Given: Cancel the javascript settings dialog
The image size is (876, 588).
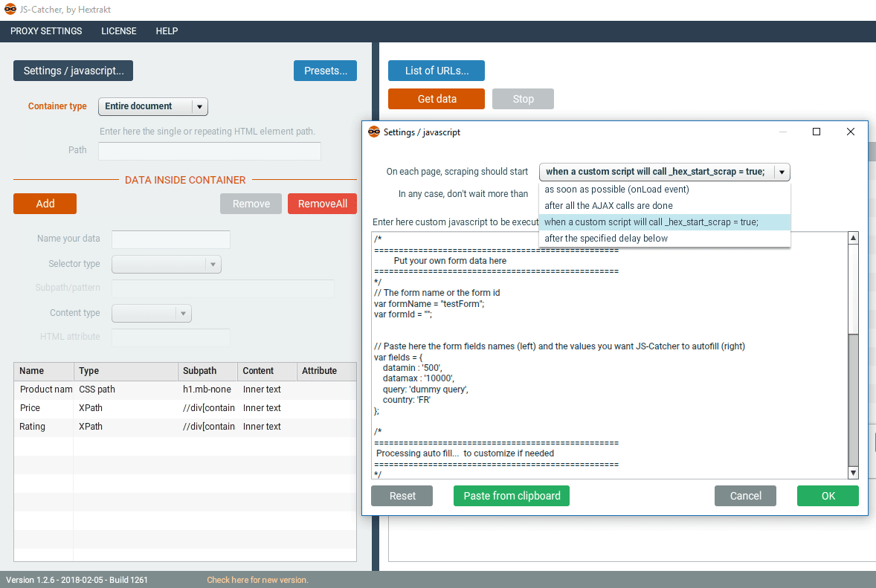Looking at the screenshot, I should tap(745, 496).
